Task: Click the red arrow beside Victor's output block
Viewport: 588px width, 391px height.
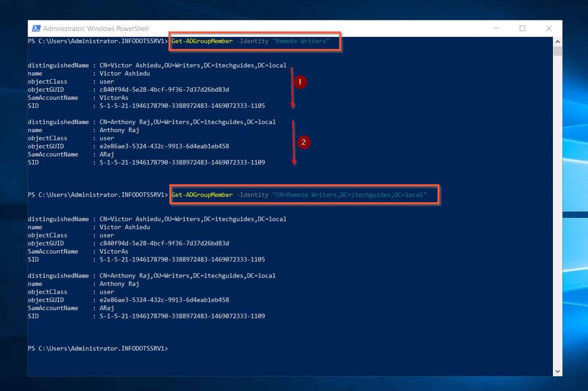Action: pos(292,86)
